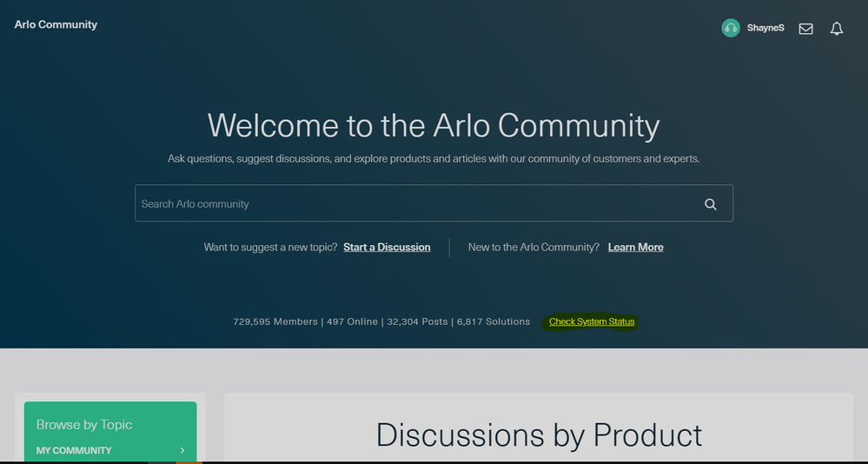
Task: Click the 32,304 Posts statistic
Action: pyautogui.click(x=417, y=321)
